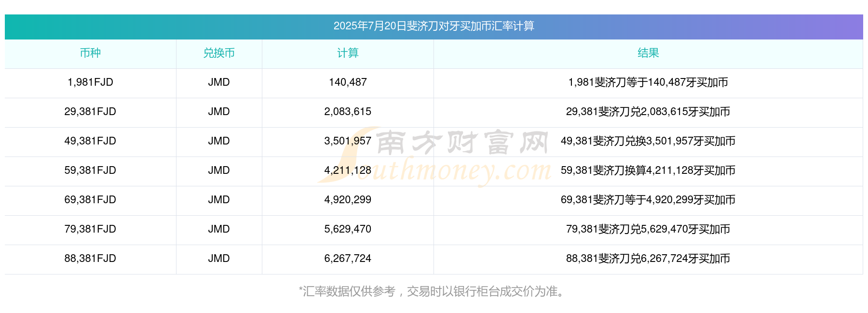Select the 结果 column header
This screenshot has width=868, height=313.
[648, 53]
